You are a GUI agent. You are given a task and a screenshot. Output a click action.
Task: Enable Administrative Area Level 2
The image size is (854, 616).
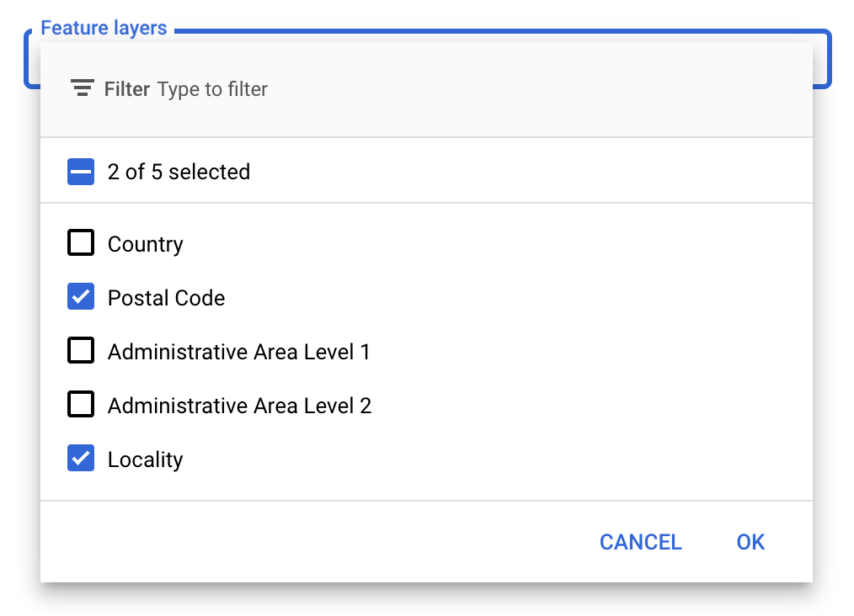click(x=80, y=404)
